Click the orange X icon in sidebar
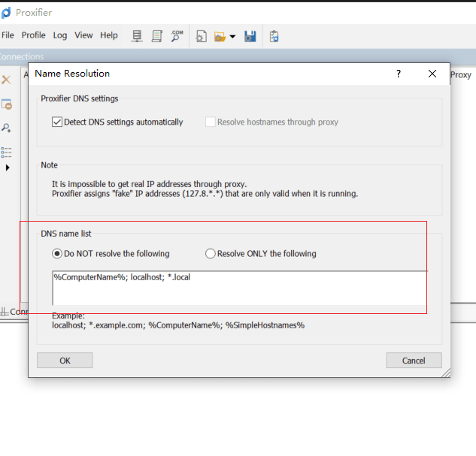 pyautogui.click(x=6, y=80)
